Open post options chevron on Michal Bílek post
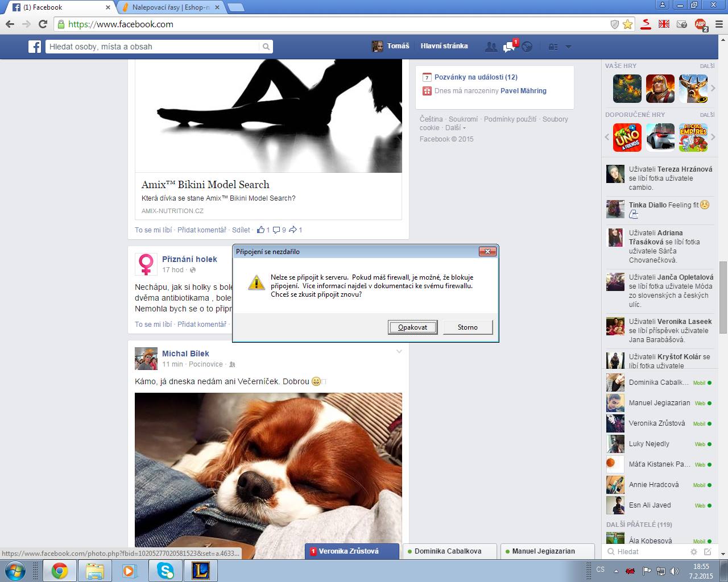Viewport: 728px width, 582px height. point(399,352)
